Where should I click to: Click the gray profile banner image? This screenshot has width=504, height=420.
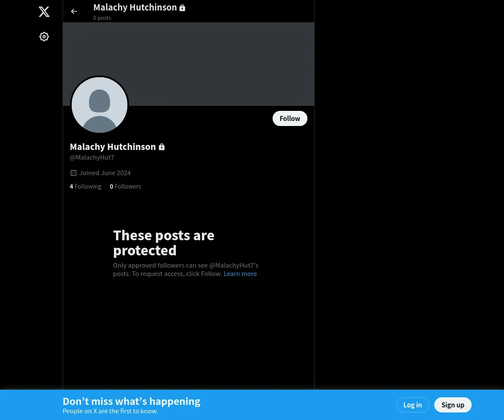(189, 64)
